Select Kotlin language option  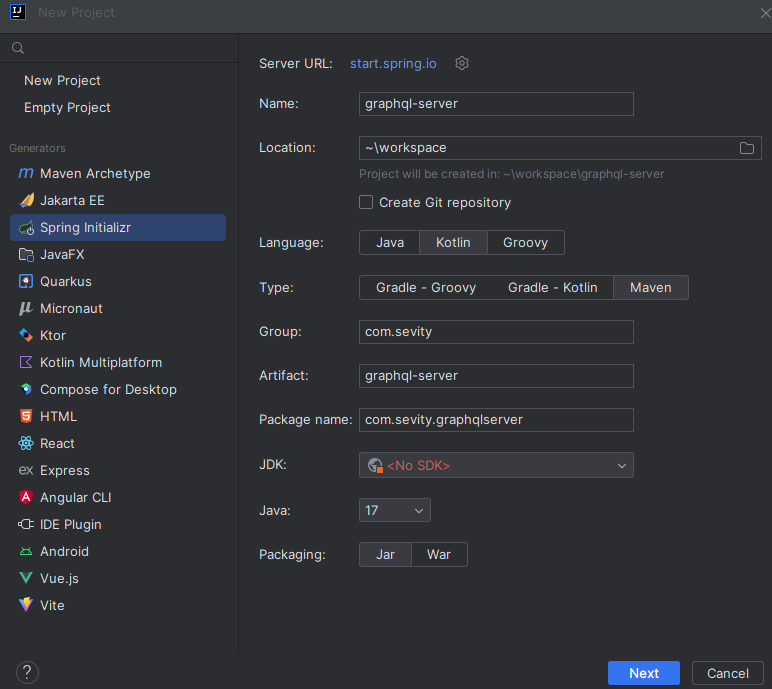(453, 242)
